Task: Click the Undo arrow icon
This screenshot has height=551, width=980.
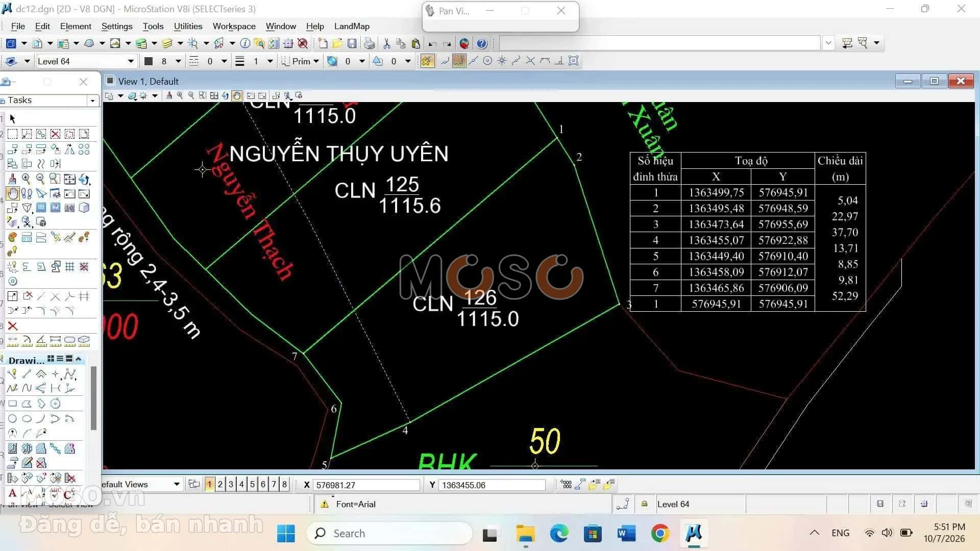Action: click(432, 43)
